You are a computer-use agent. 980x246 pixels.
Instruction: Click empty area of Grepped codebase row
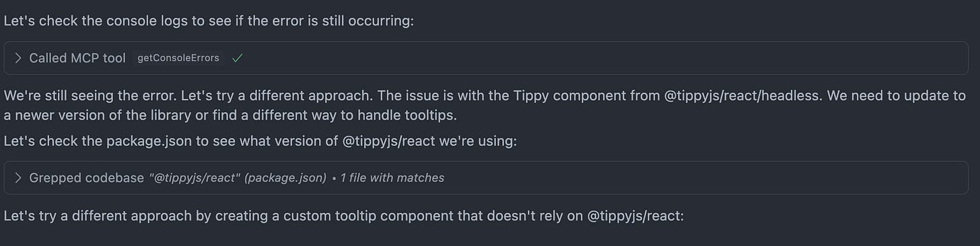(x=707, y=178)
